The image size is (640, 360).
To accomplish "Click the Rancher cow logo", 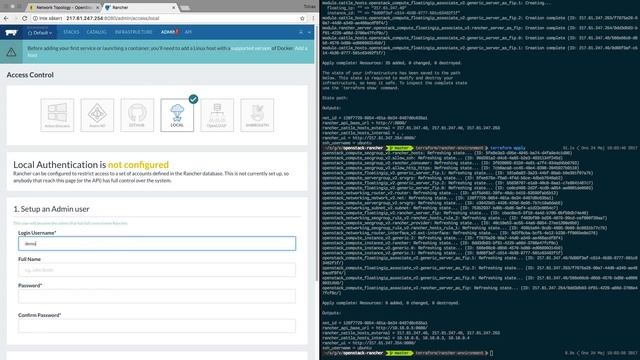I will point(11,32).
